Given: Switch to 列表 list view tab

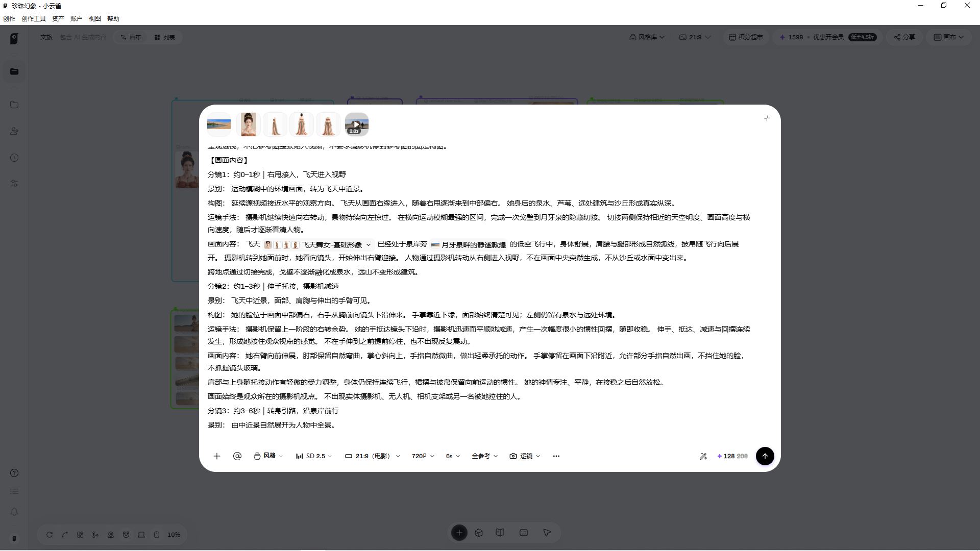Looking at the screenshot, I should [164, 37].
